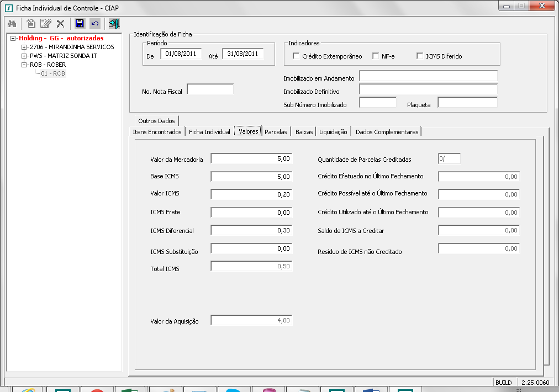Click the edit record pencil icon
The image size is (559, 392).
coord(46,24)
